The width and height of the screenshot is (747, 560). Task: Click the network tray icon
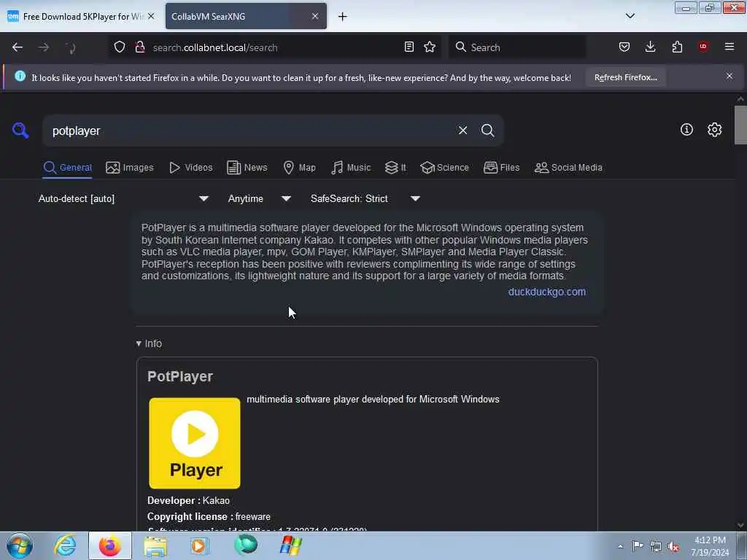tap(656, 546)
